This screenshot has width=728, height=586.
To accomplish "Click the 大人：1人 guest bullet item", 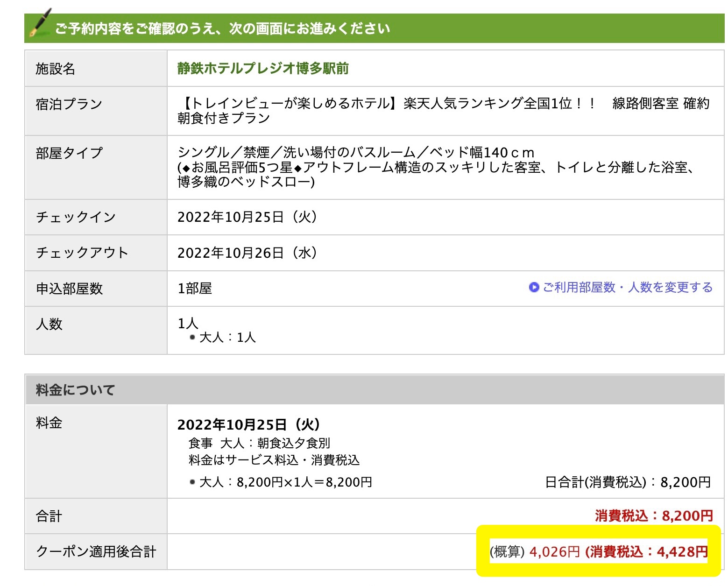I will point(227,338).
